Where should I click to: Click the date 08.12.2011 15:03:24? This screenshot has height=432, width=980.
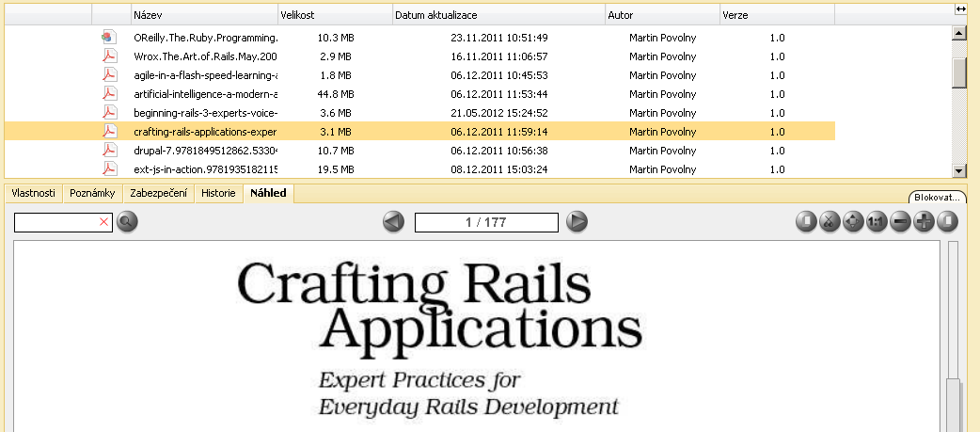click(x=499, y=168)
